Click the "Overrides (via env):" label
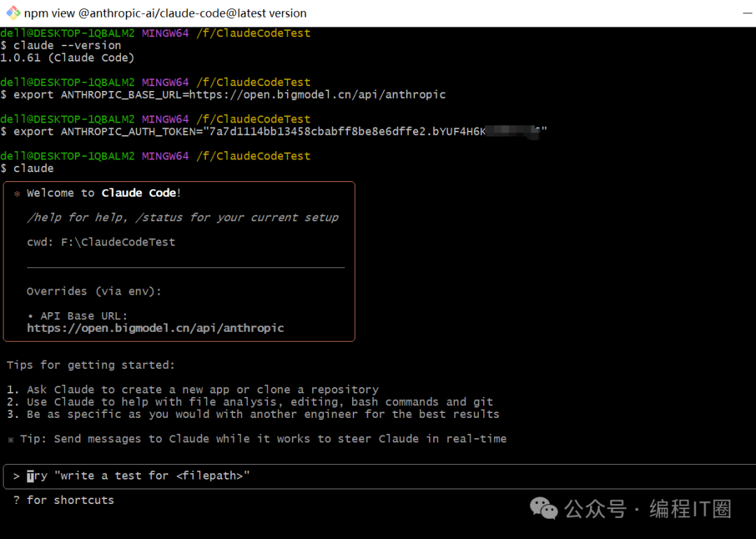Image resolution: width=756 pixels, height=539 pixels. 94,291
